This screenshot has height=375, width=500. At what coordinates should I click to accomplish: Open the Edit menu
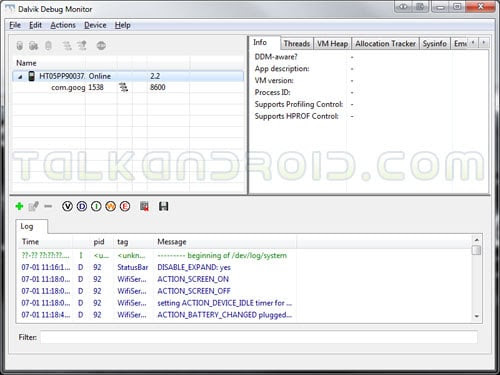click(35, 25)
